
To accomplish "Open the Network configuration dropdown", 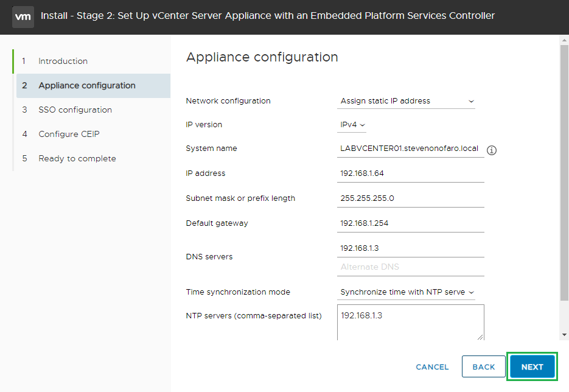I will pos(407,101).
